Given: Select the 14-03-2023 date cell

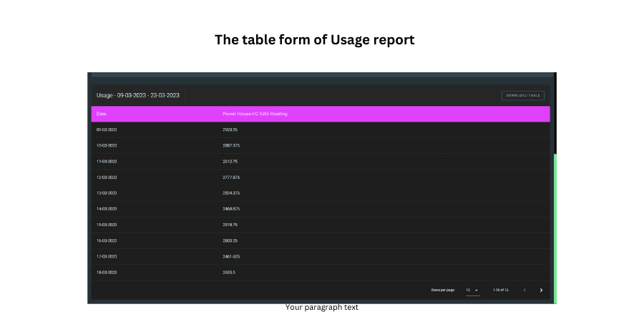Looking at the screenshot, I should tap(107, 209).
